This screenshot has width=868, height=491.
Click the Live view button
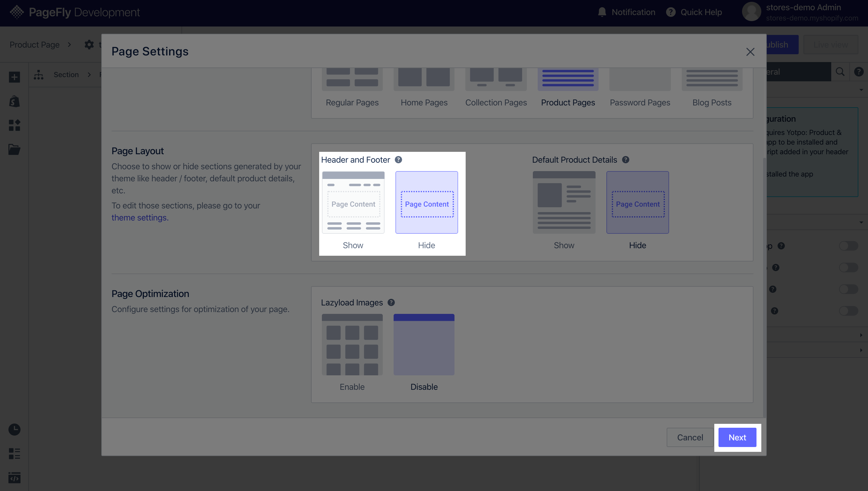831,45
